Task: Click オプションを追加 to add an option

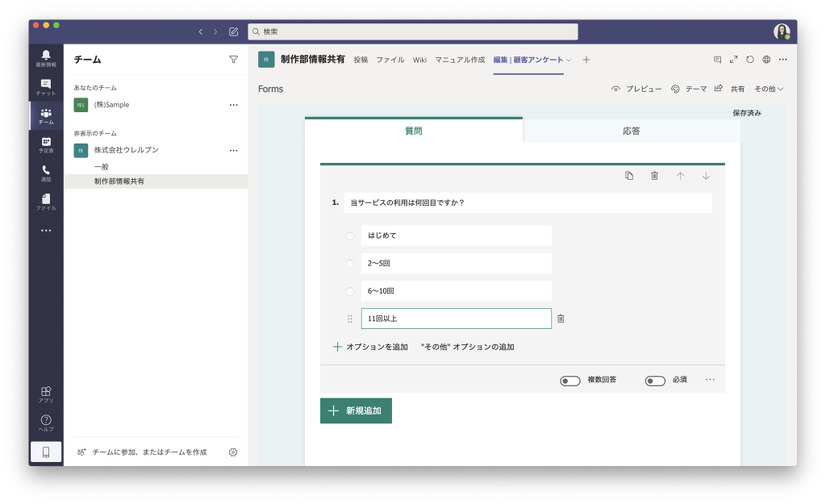Action: 370,347
